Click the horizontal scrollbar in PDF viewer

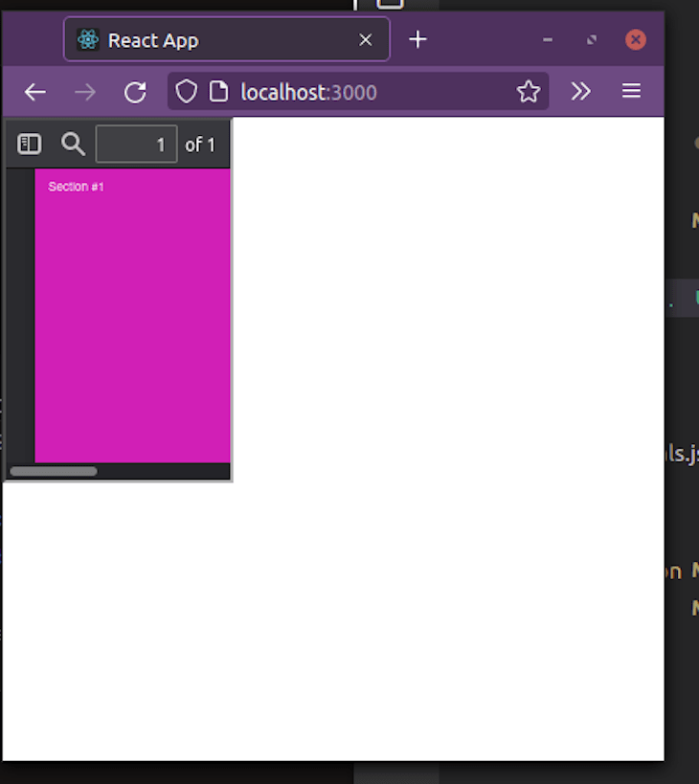click(x=54, y=471)
